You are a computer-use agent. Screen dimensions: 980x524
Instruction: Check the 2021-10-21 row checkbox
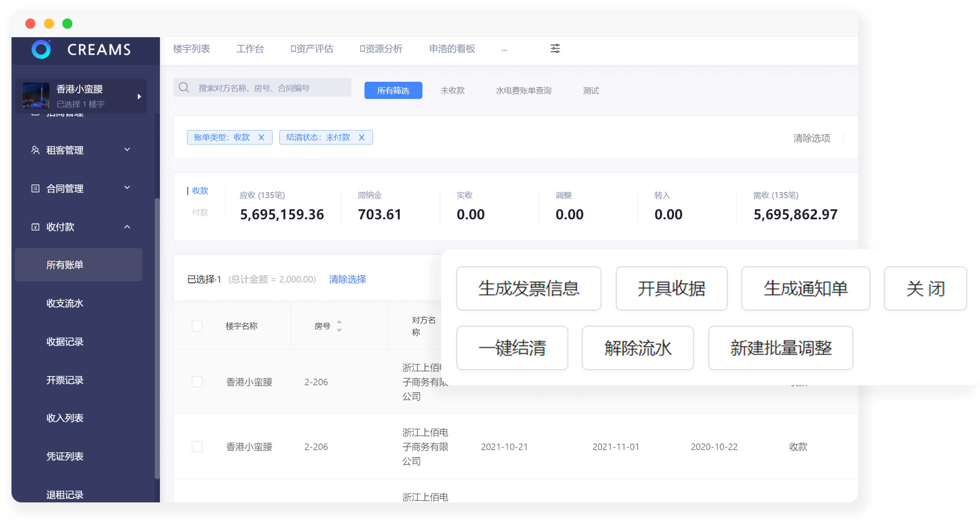197,446
